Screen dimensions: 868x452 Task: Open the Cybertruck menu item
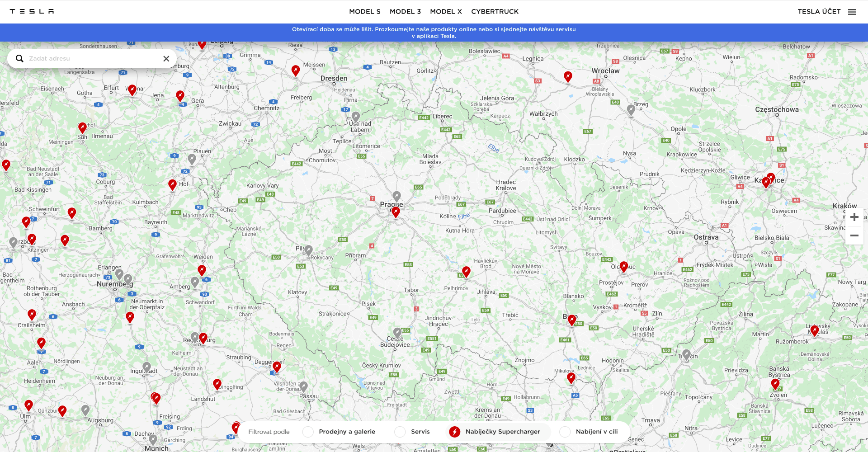point(495,12)
